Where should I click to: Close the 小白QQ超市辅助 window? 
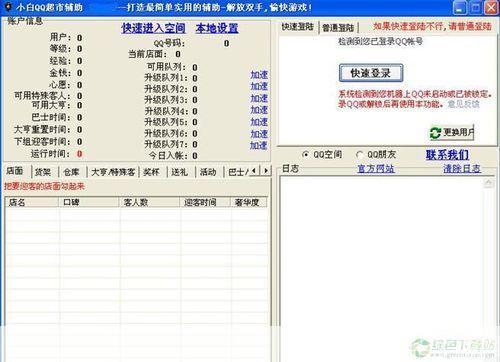(491, 8)
